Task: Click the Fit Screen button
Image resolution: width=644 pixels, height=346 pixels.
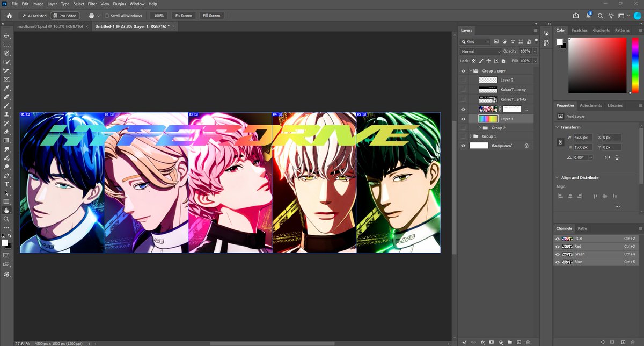Action: pyautogui.click(x=183, y=16)
